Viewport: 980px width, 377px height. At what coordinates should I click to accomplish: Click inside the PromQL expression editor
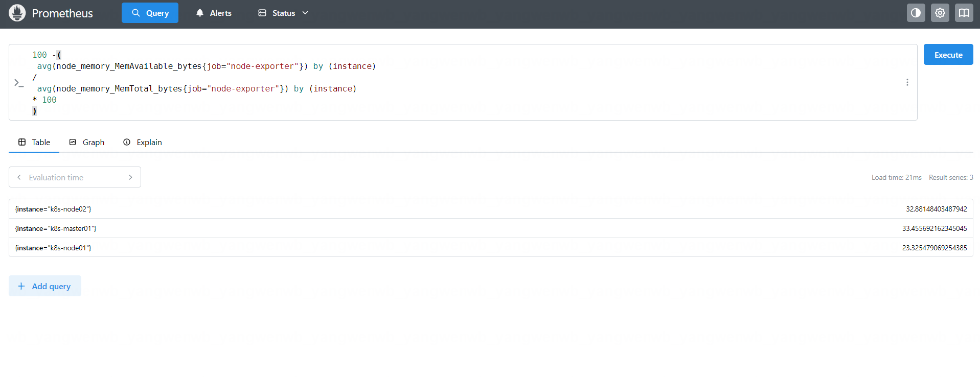point(460,82)
